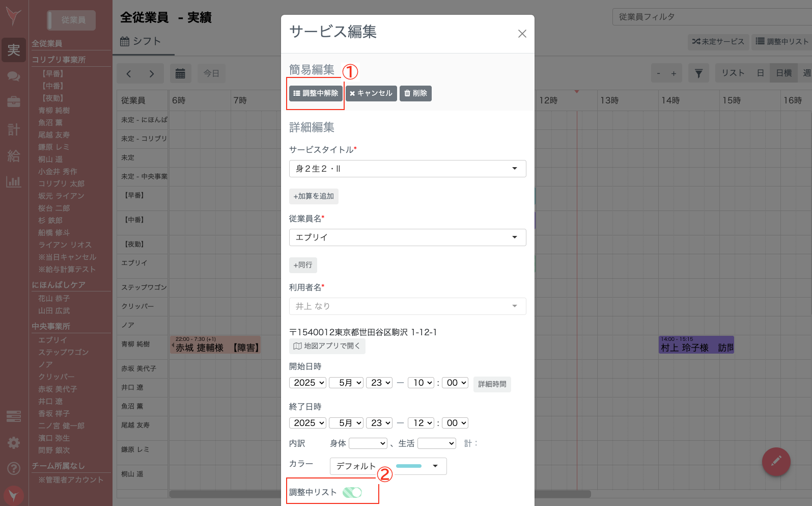Viewport: 812px width, 506px height.
Task: Open the 給 payroll sidebar icon
Action: pyautogui.click(x=14, y=155)
